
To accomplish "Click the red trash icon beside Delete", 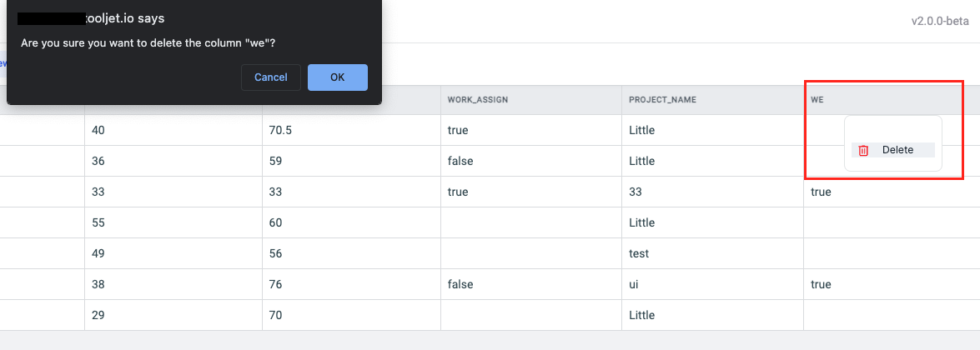I will pyautogui.click(x=863, y=150).
